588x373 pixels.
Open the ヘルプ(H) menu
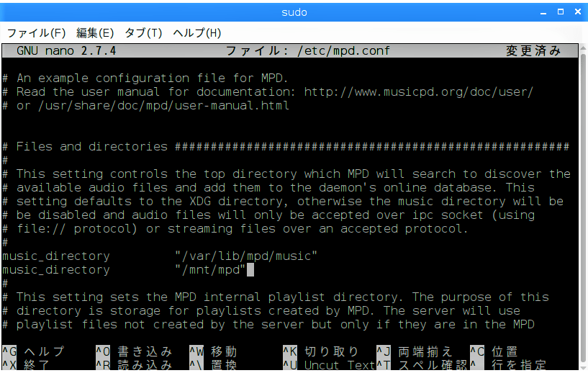(x=197, y=33)
